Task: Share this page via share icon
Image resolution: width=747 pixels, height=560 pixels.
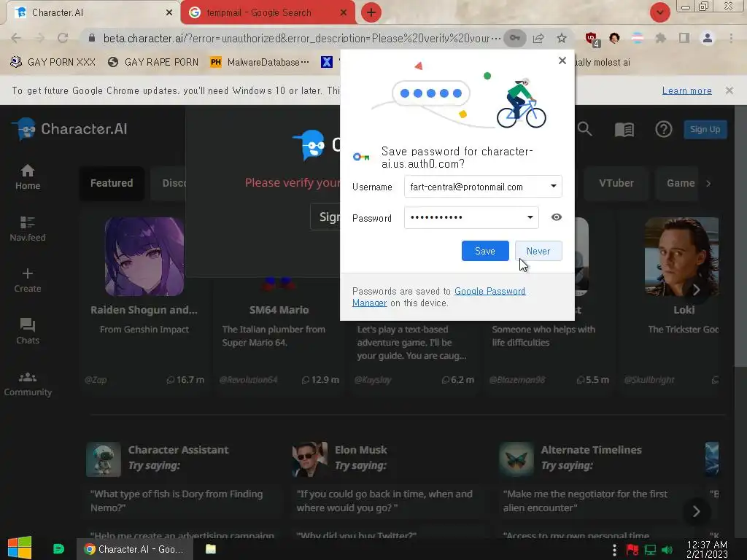Action: point(538,38)
